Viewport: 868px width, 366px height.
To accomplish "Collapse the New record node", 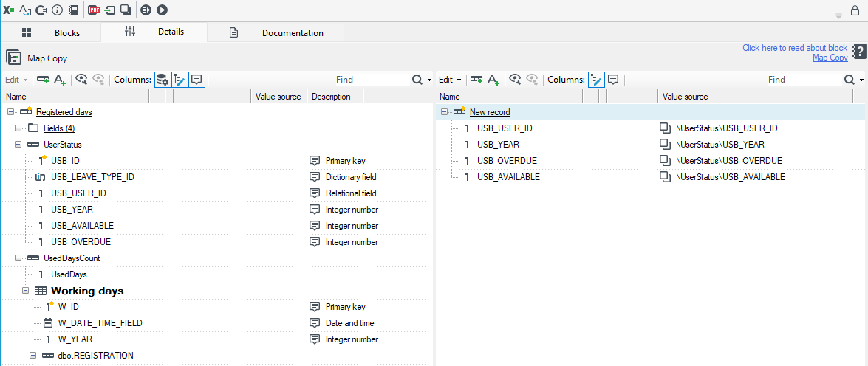I will click(445, 112).
